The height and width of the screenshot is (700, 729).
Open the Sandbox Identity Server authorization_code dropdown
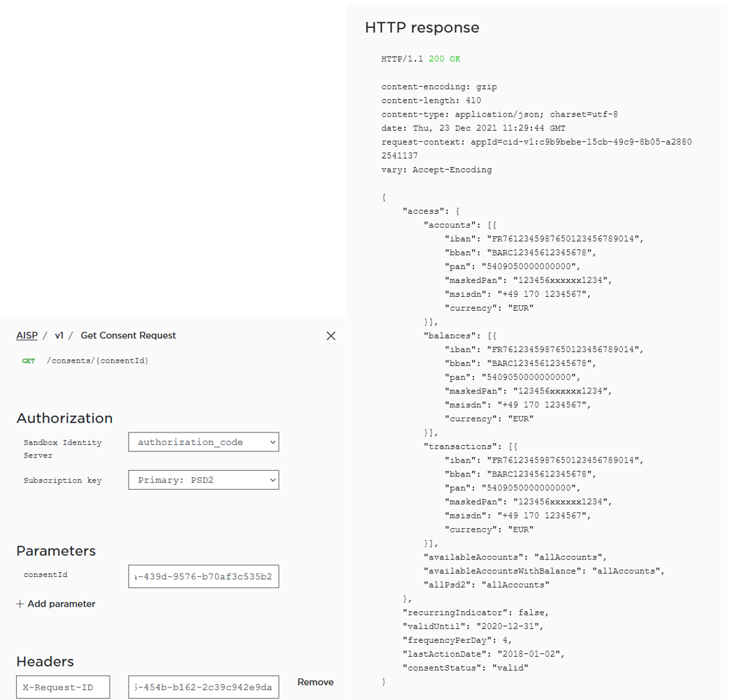tap(203, 442)
